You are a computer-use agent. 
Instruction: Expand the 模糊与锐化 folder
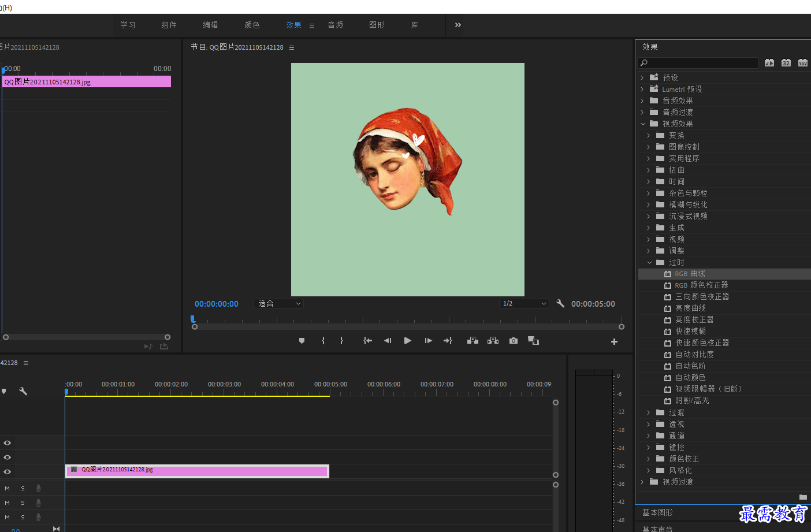[648, 204]
